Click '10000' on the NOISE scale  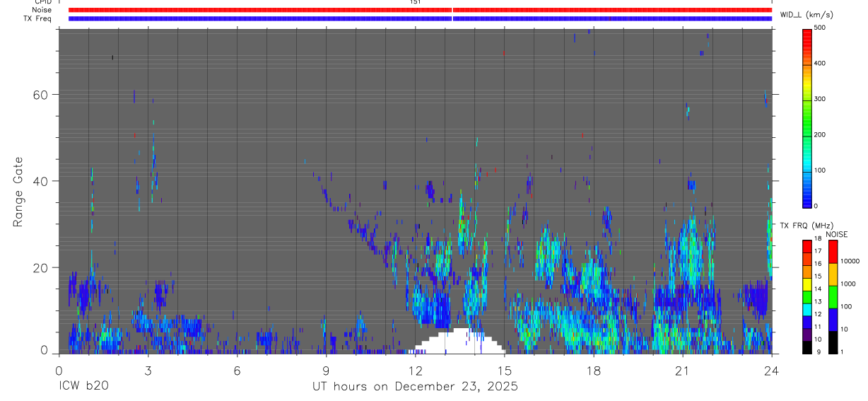point(850,261)
